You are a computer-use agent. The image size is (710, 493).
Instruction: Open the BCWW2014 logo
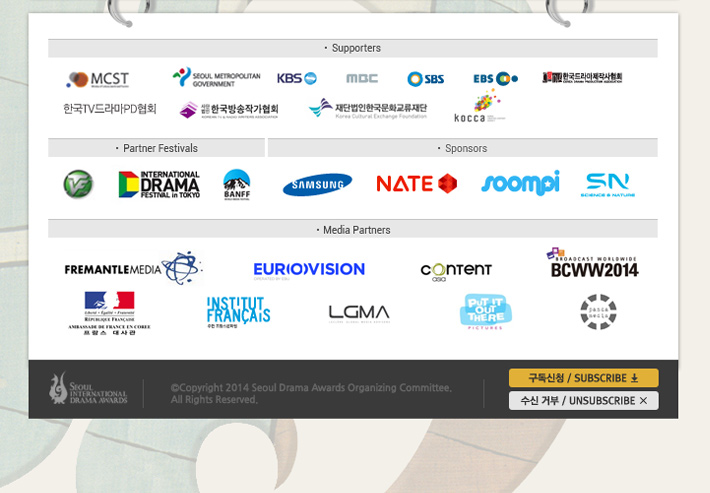click(x=592, y=263)
